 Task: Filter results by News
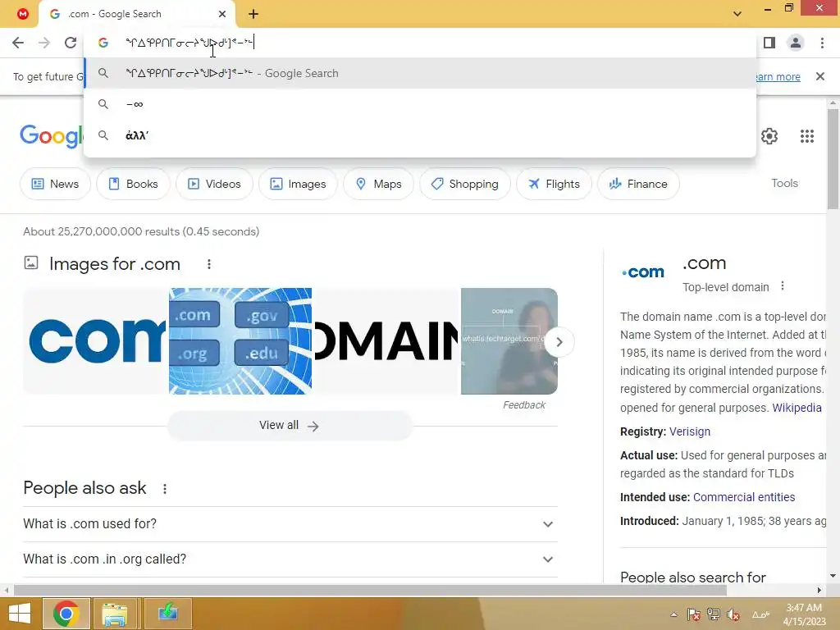coord(55,184)
